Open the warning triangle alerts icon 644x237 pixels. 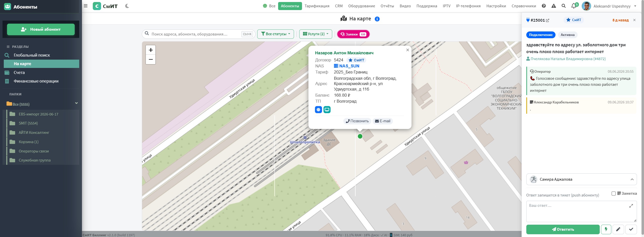click(554, 6)
